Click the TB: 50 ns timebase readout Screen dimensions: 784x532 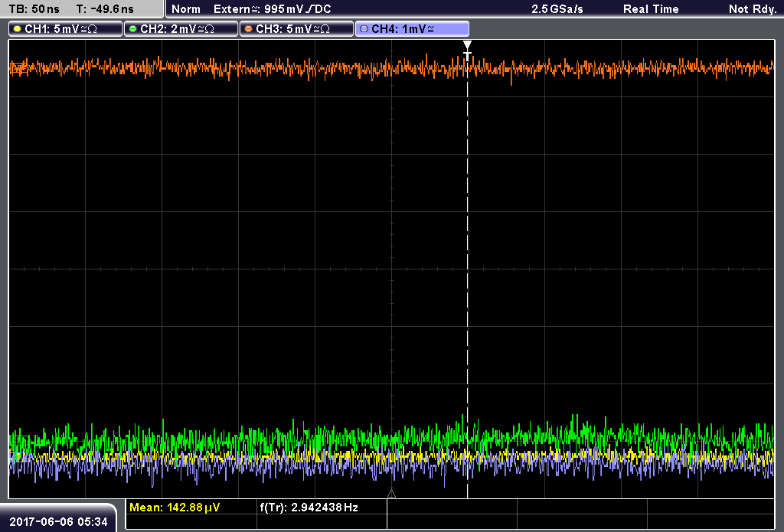pos(34,9)
